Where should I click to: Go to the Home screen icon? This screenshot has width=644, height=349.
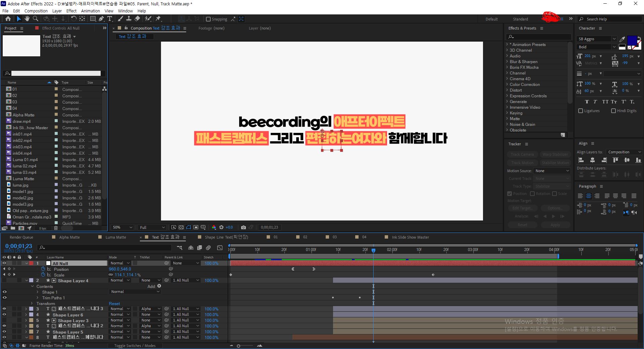coord(8,19)
